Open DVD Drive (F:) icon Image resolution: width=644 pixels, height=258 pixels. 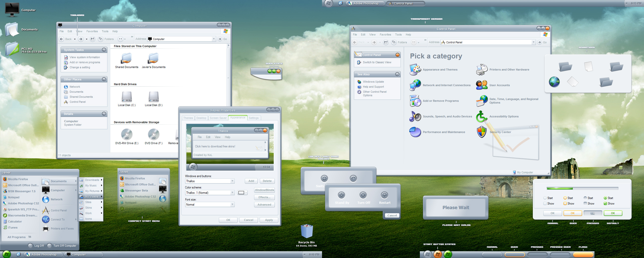[153, 134]
